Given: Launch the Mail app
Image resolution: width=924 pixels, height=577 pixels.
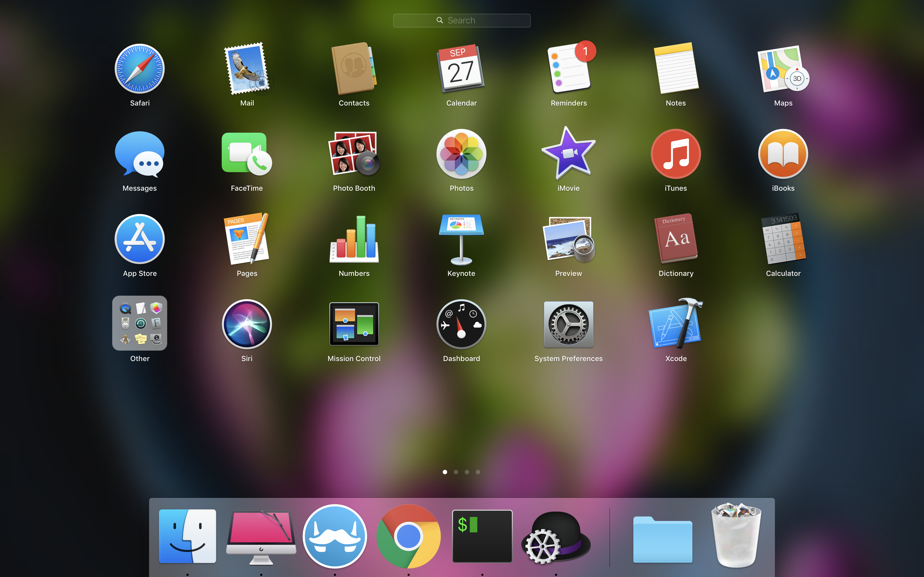Looking at the screenshot, I should 247,69.
